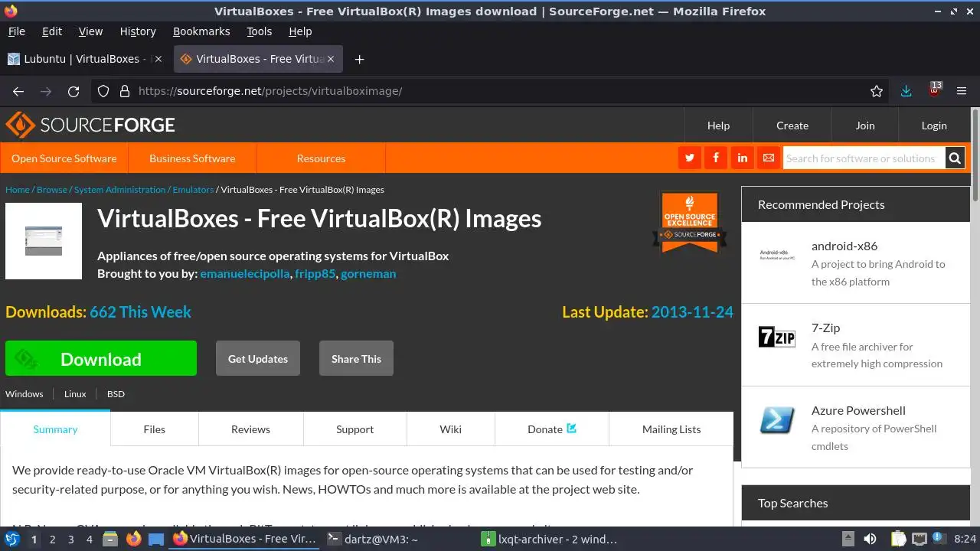This screenshot has width=980, height=551.
Task: Click the notification alert icon in tray
Action: [x=939, y=539]
